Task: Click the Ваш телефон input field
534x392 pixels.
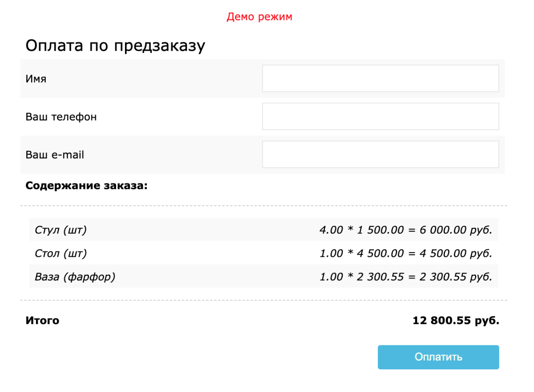Action: (x=380, y=116)
